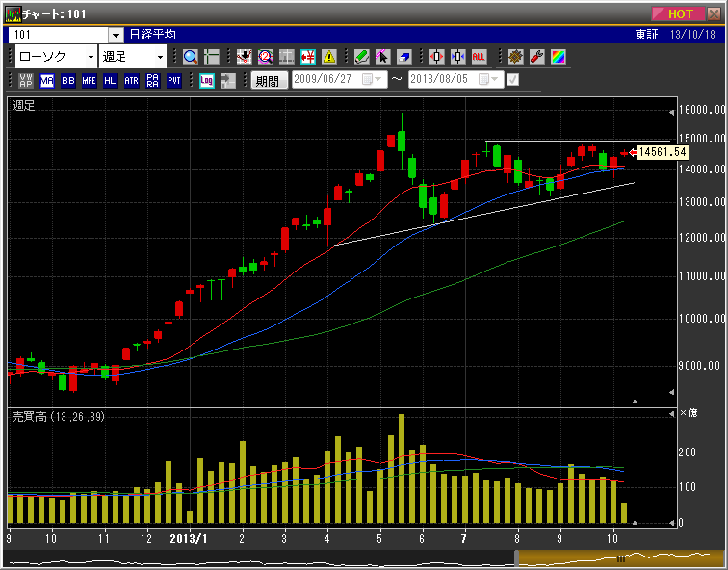Click the magnifier zoom icon
Screen dimensions: 728x570
(191, 57)
